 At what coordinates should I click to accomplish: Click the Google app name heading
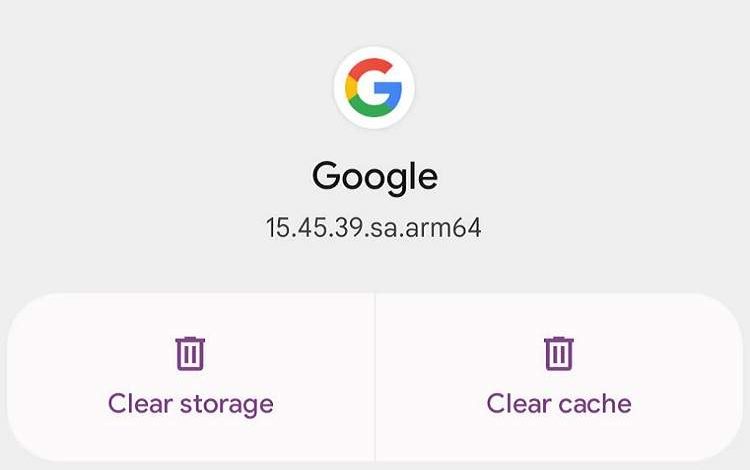point(374,176)
